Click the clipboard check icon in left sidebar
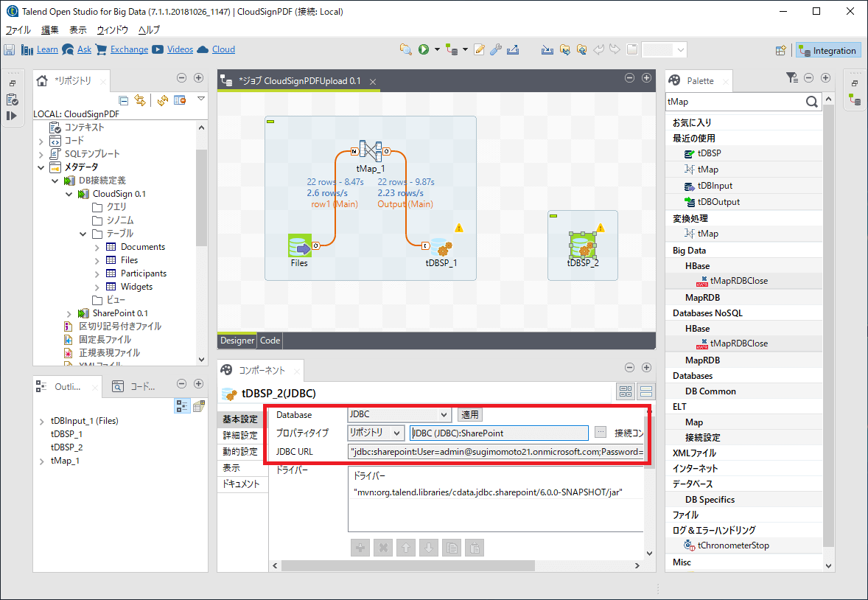The height and width of the screenshot is (600, 868). tap(13, 100)
